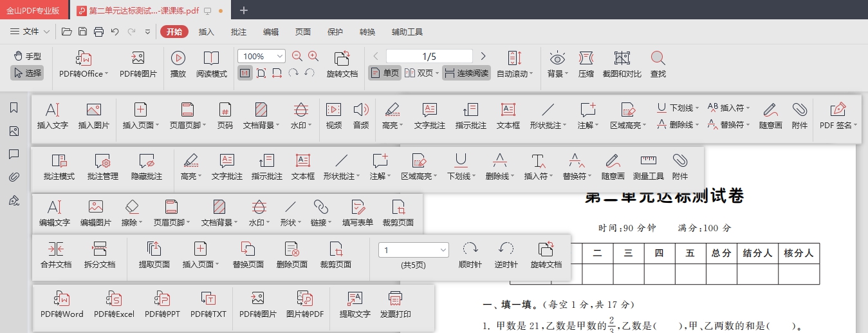
Task: Click 图片转PDF image to PDF
Action: click(305, 305)
